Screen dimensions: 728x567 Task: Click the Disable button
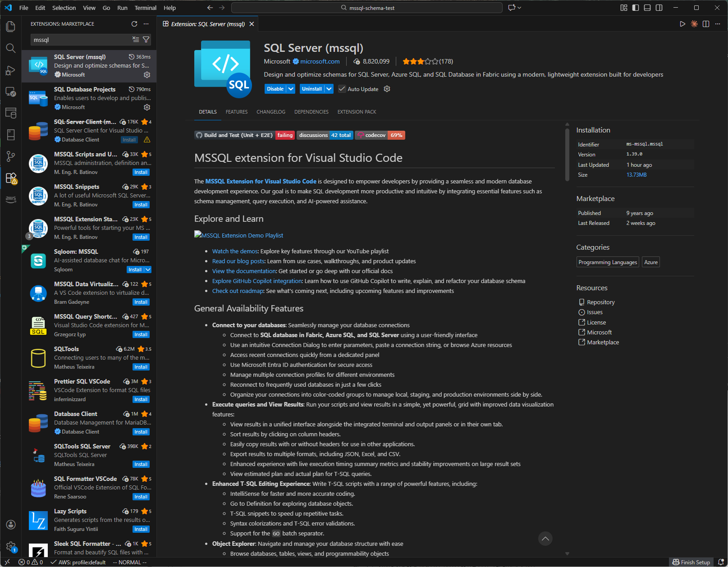[275, 89]
